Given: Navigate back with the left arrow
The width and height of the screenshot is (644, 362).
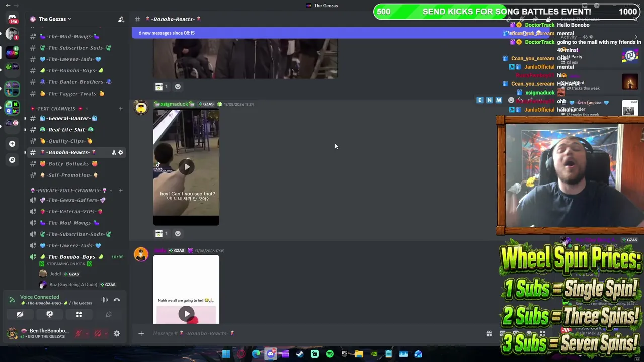Looking at the screenshot, I should 8,6.
